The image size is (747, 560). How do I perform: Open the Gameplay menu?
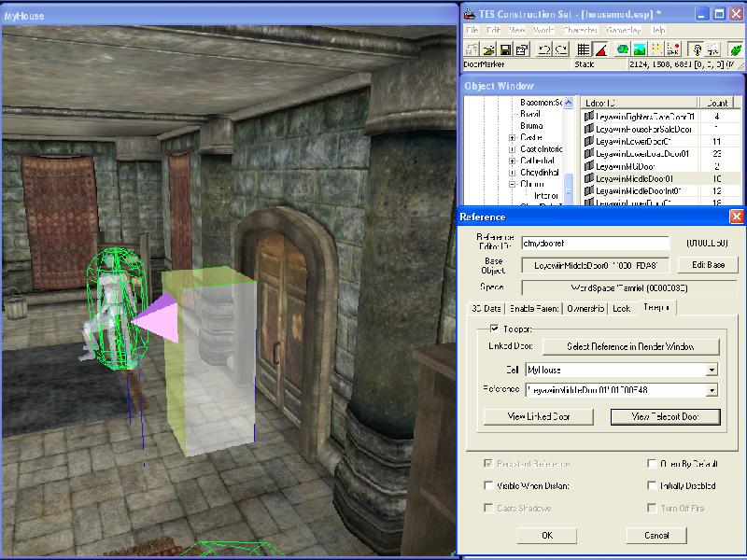[x=624, y=30]
